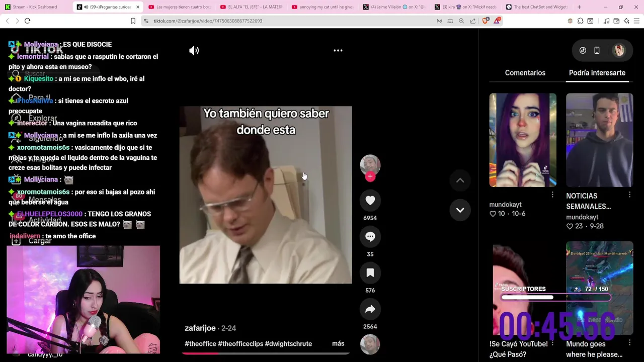Open the 'Se Cayó YouTube' suggested video

coord(523,288)
